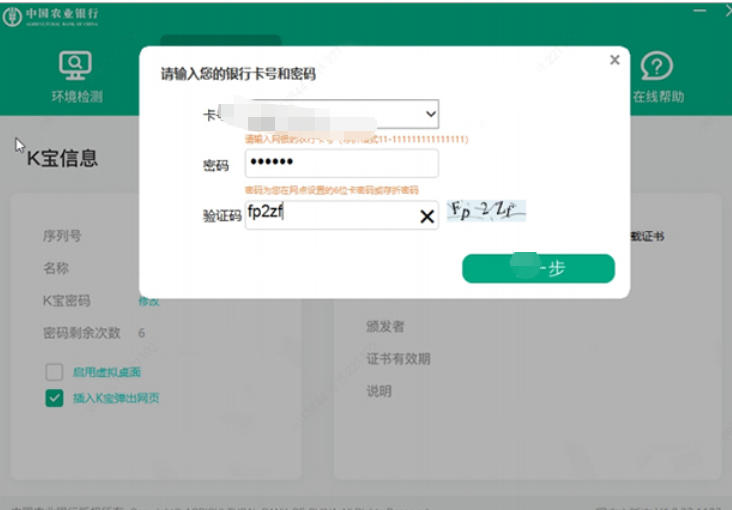Refresh the captcha image Fp2Zf
The image size is (732, 510).
486,211
